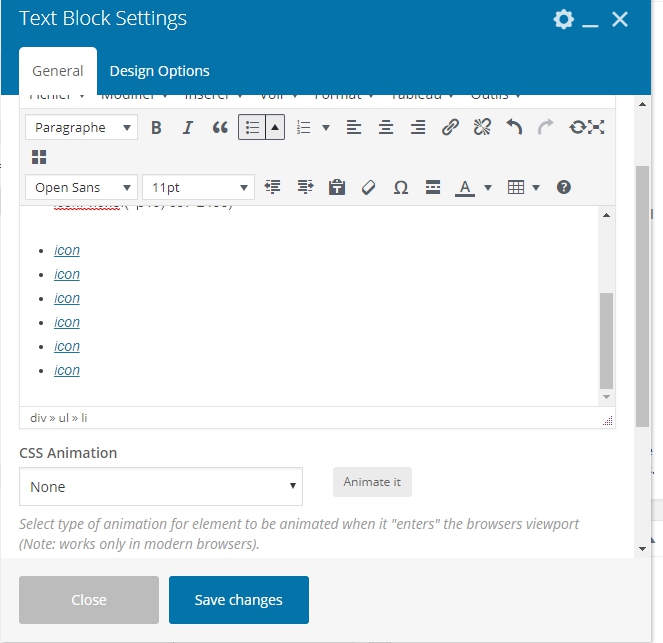This screenshot has width=663, height=643.
Task: Toggle the bulleted list button
Action: pyautogui.click(x=252, y=127)
